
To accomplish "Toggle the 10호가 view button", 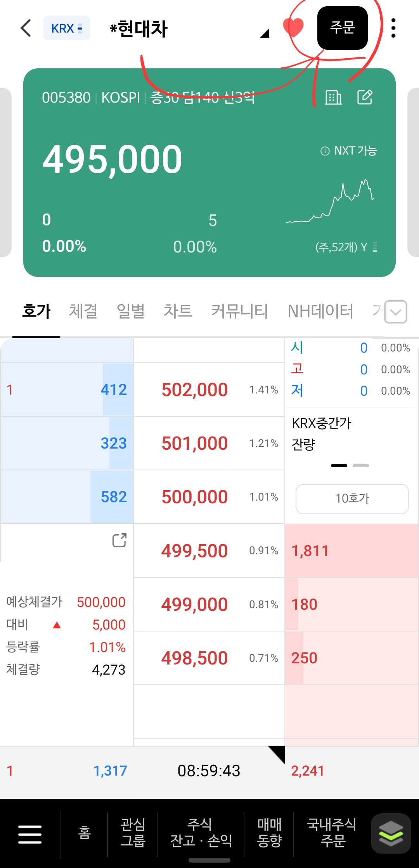I will [x=352, y=499].
